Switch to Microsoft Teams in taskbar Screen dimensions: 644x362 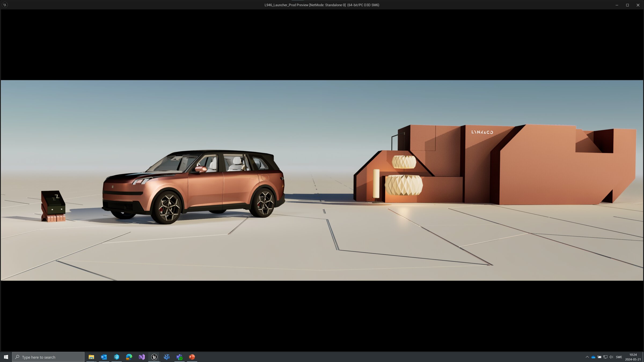pyautogui.click(x=179, y=357)
